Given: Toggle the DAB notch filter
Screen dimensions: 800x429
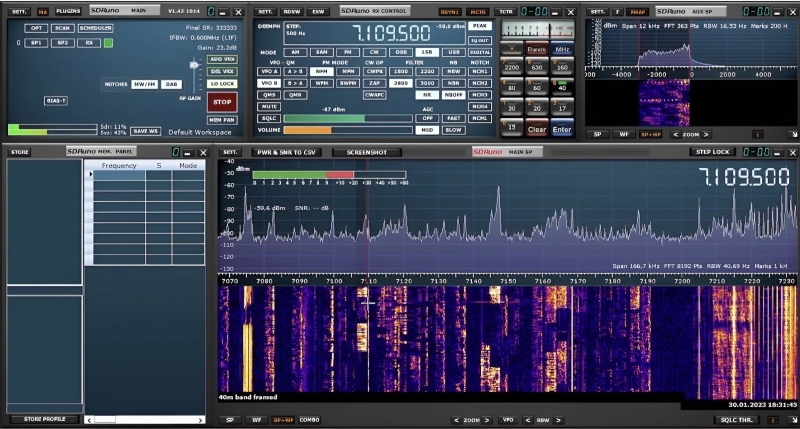Looking at the screenshot, I should pos(171,84).
